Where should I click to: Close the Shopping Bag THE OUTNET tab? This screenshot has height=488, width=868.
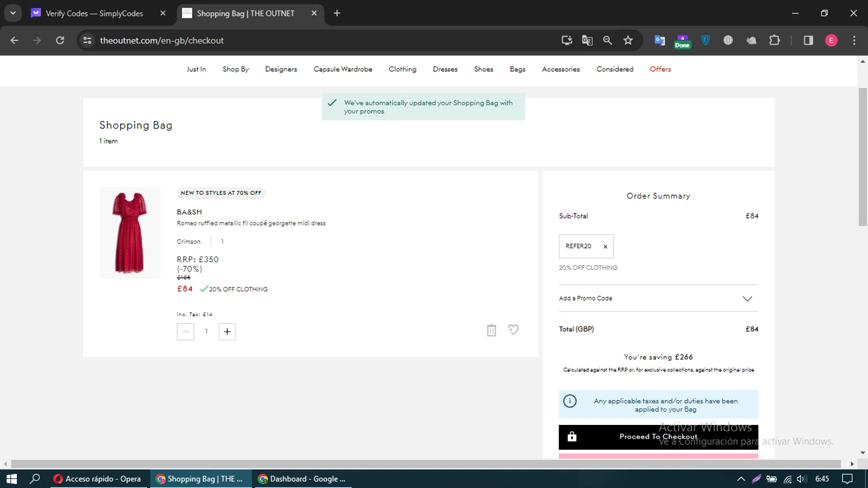(x=314, y=13)
